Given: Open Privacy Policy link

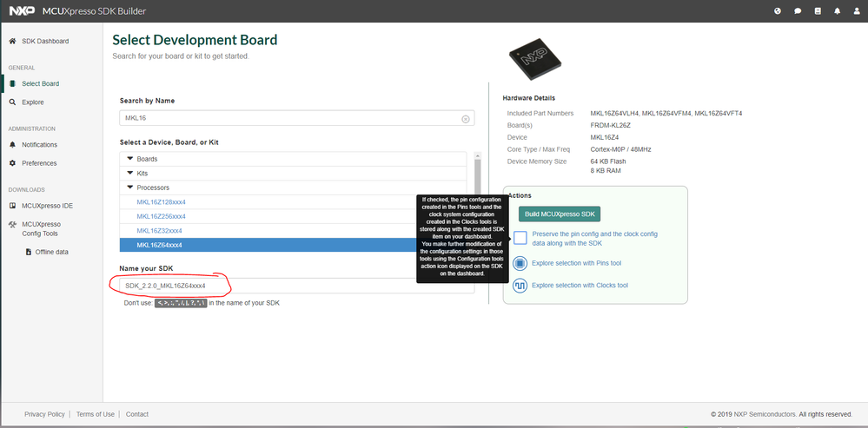Looking at the screenshot, I should click(44, 414).
